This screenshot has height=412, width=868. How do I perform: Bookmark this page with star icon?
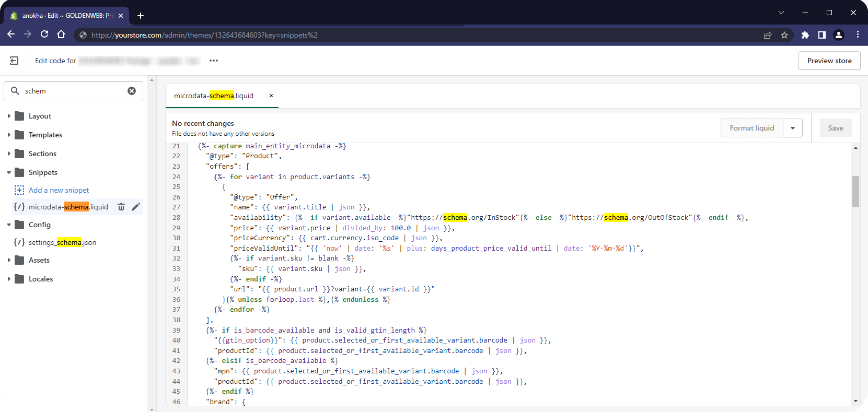coord(784,35)
